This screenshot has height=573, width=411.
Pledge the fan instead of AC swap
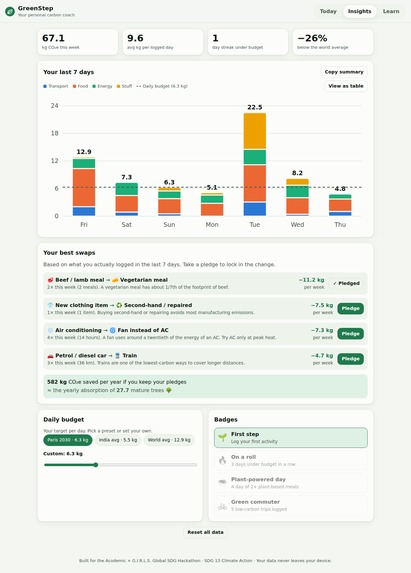pyautogui.click(x=350, y=334)
